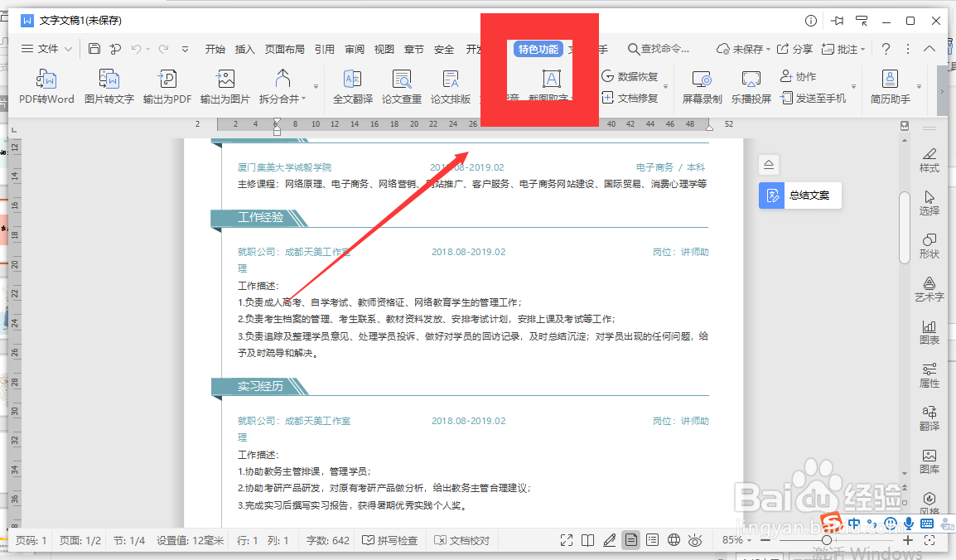
Task: Toggle eye protection mode
Action: 695,540
